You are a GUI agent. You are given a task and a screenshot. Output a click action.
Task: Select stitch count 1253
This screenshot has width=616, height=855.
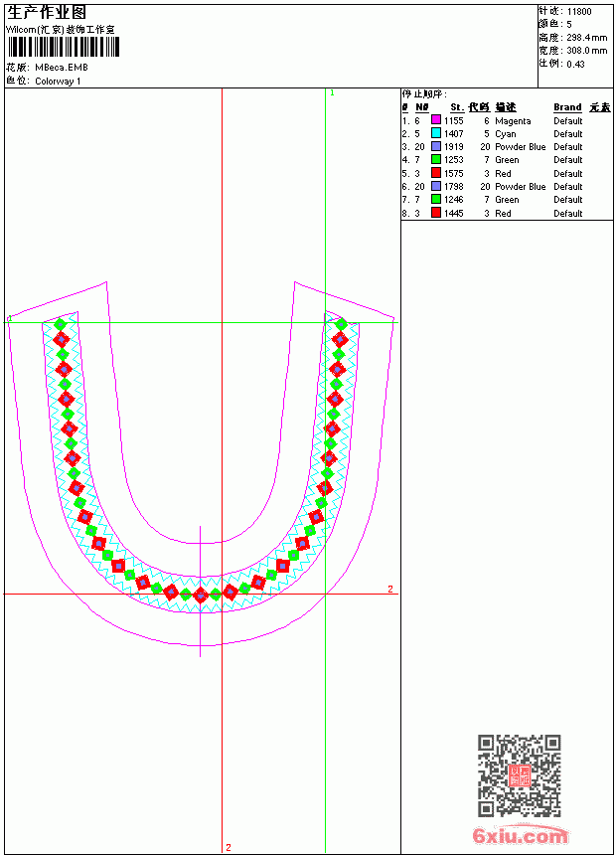(x=453, y=160)
